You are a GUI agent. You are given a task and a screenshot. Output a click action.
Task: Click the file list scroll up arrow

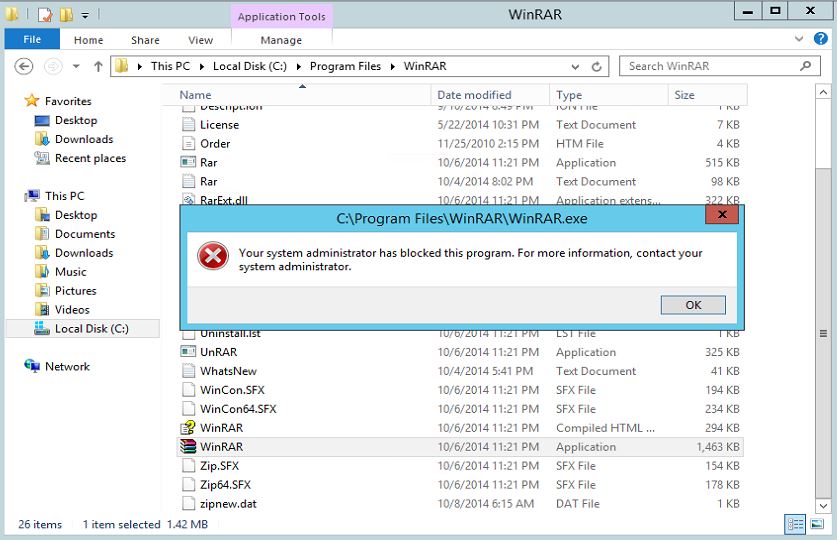[823, 92]
